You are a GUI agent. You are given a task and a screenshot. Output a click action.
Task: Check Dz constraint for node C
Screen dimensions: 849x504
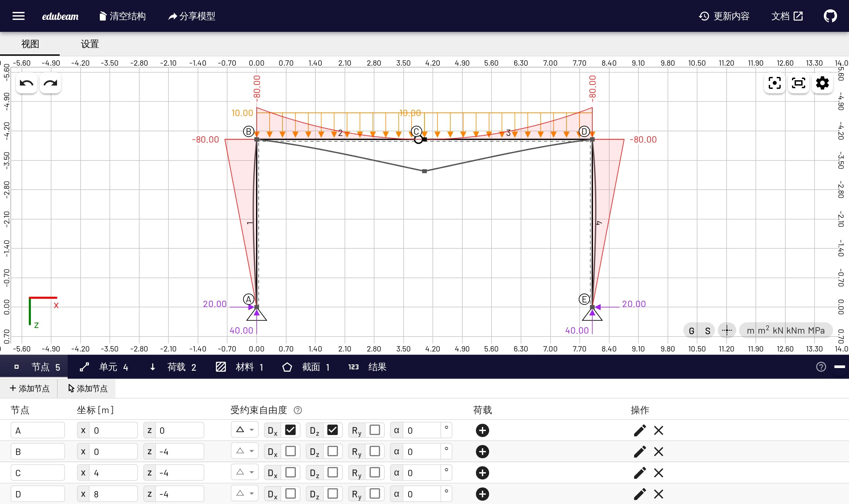(332, 472)
